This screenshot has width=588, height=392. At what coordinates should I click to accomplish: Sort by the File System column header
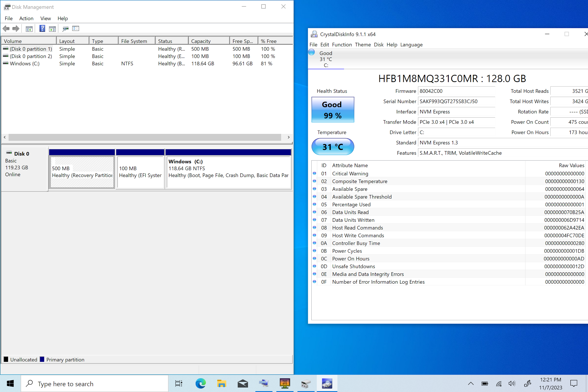click(x=137, y=41)
